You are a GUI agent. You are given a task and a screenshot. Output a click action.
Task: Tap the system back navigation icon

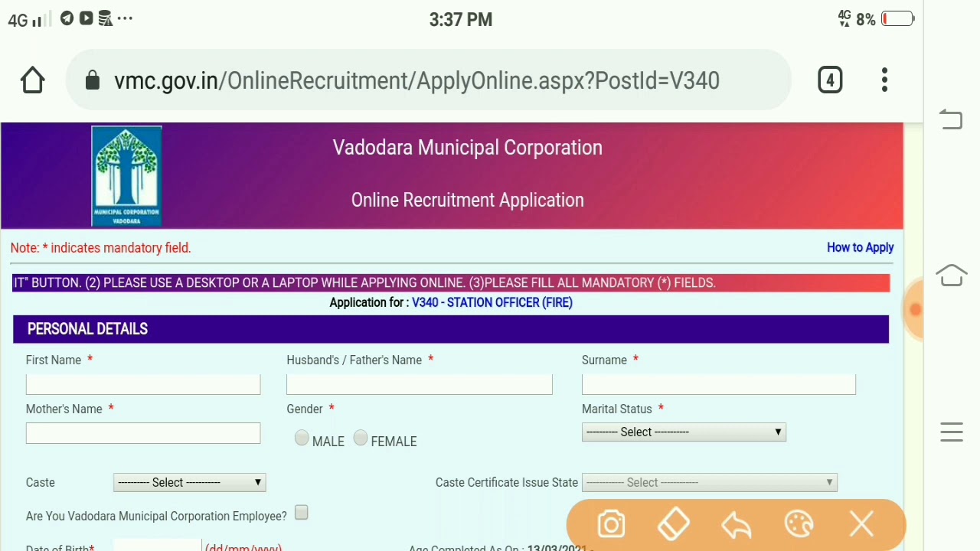tap(951, 119)
